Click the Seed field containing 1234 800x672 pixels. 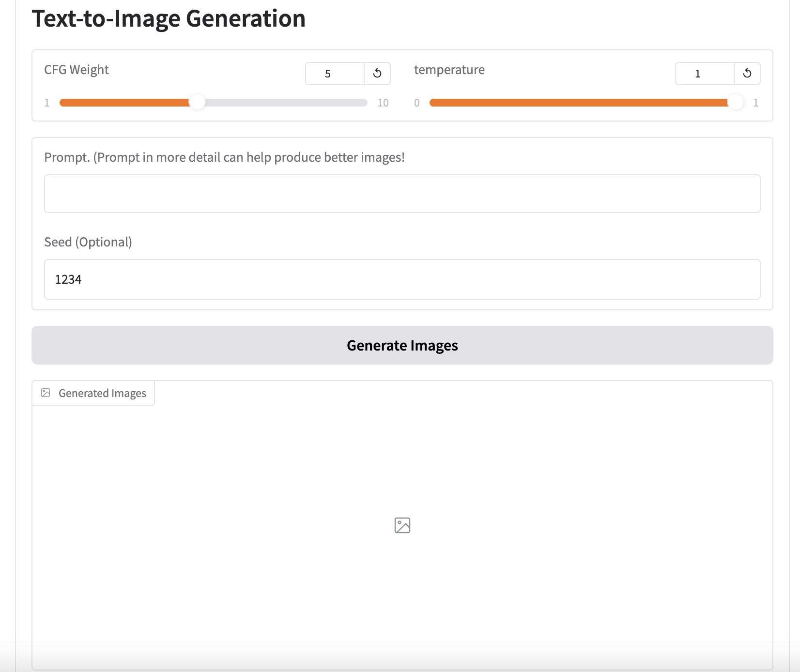[x=402, y=279]
